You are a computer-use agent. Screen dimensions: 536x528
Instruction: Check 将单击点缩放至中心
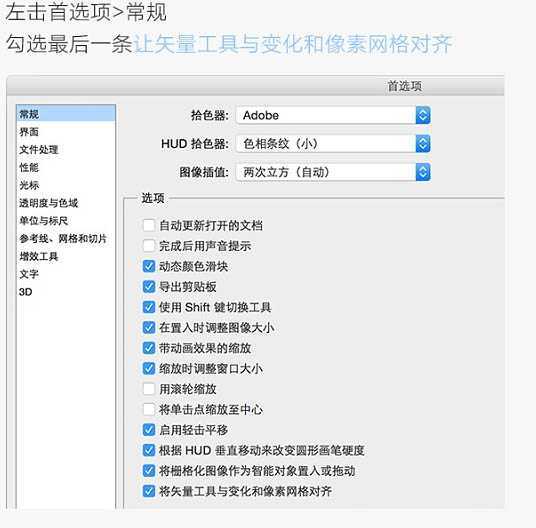click(149, 409)
